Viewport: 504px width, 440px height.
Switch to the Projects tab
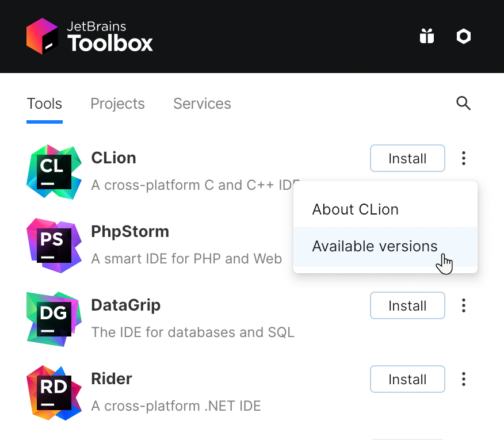(117, 104)
